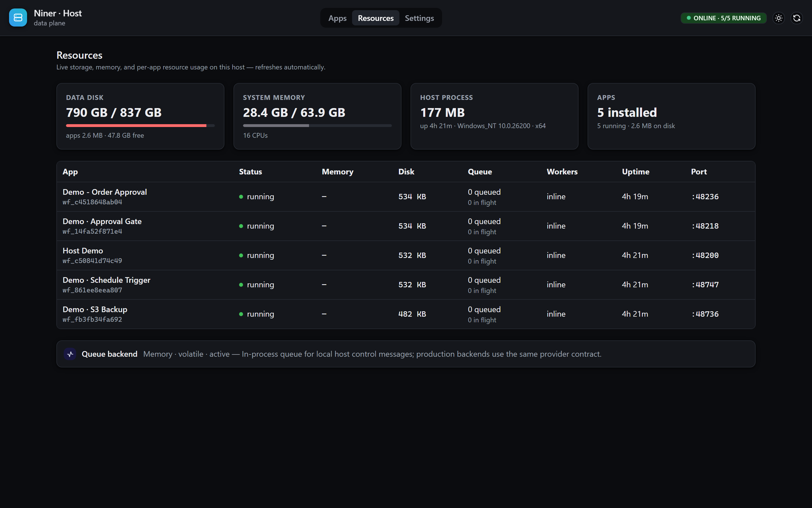Click the ONLINE · 5/5 RUNNING status badge
The image size is (812, 508).
tap(723, 18)
